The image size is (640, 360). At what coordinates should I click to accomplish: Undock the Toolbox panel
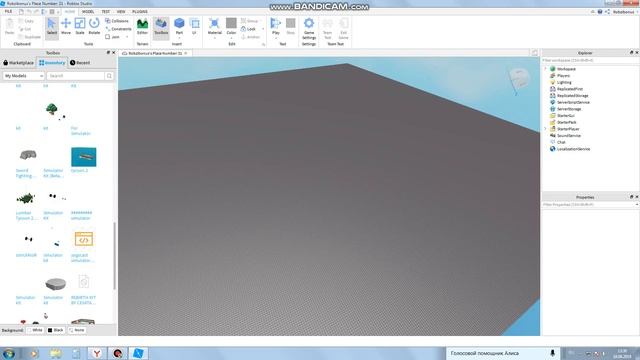coord(108,53)
